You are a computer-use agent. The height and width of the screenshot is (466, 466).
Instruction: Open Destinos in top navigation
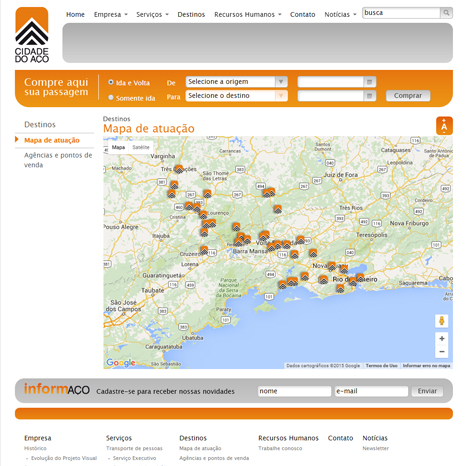click(x=191, y=14)
